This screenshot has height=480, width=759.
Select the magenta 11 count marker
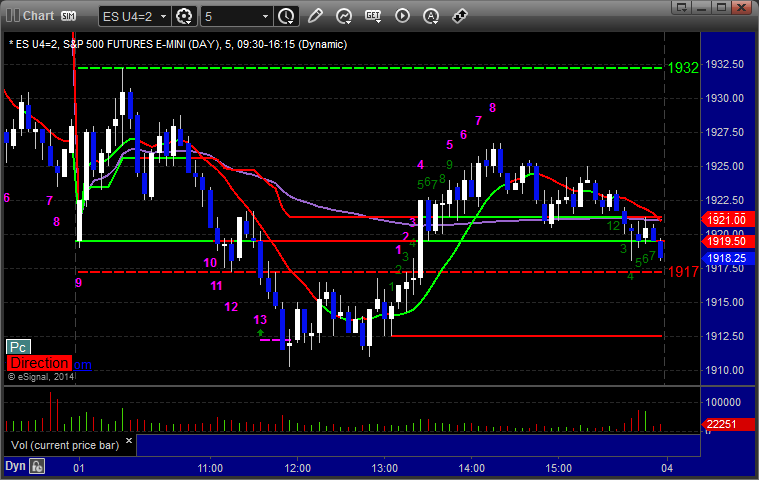pos(216,286)
